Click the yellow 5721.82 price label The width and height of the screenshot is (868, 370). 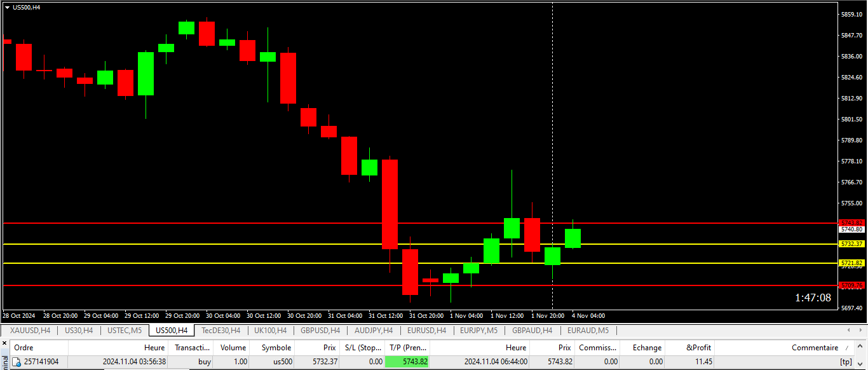851,263
